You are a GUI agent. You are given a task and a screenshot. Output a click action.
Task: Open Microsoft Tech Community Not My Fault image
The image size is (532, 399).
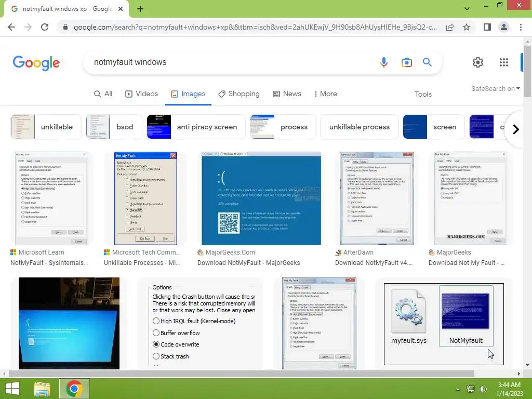[145, 198]
